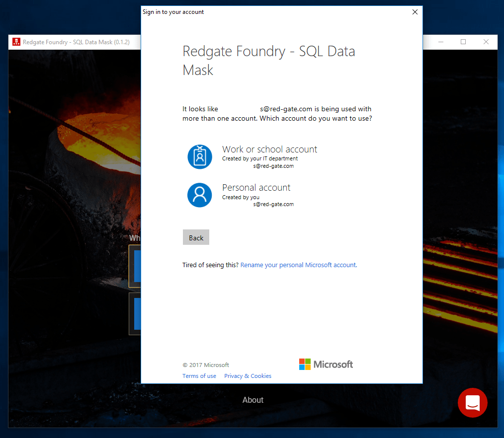Open the Terms of use link
This screenshot has height=438, width=504.
coord(199,376)
